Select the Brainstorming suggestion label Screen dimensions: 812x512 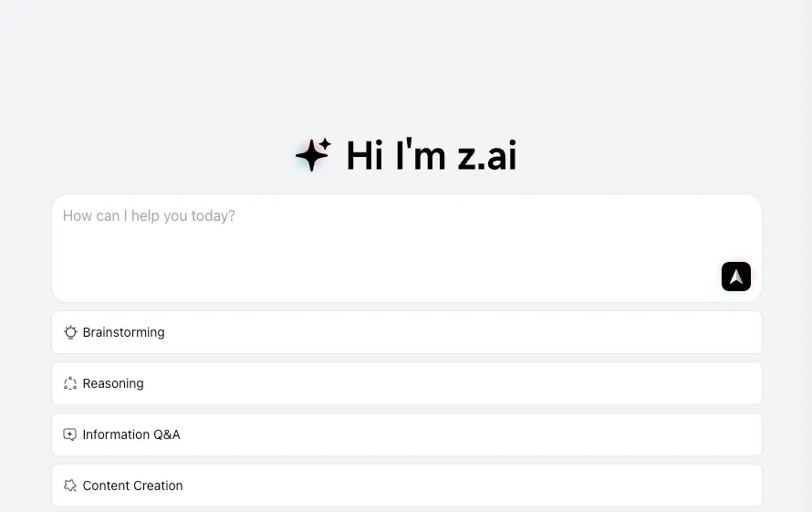click(123, 332)
